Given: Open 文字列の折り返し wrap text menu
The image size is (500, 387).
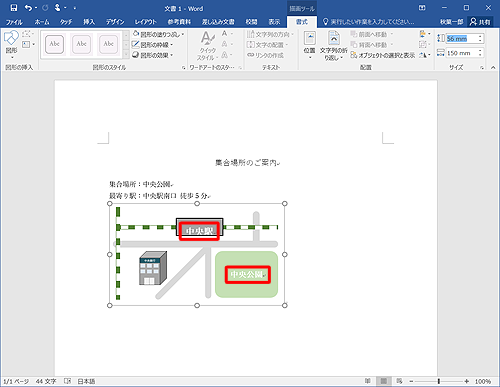Looking at the screenshot, I should pyautogui.click(x=333, y=45).
